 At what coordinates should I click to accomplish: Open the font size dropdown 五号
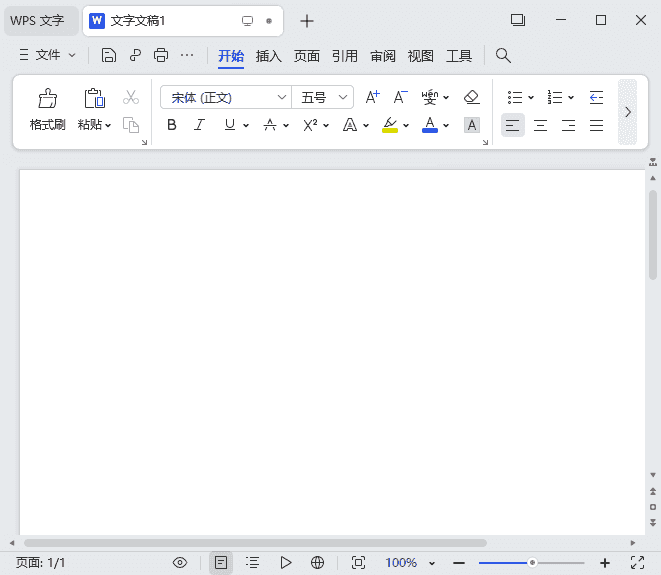322,97
